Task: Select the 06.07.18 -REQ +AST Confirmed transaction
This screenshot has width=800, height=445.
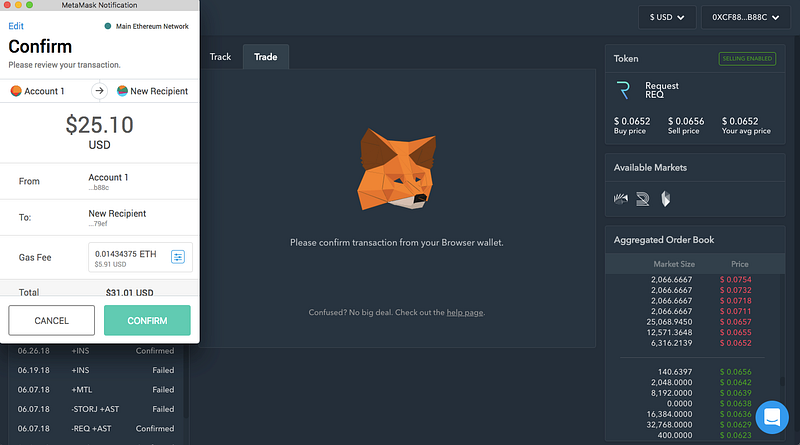Action: point(96,428)
